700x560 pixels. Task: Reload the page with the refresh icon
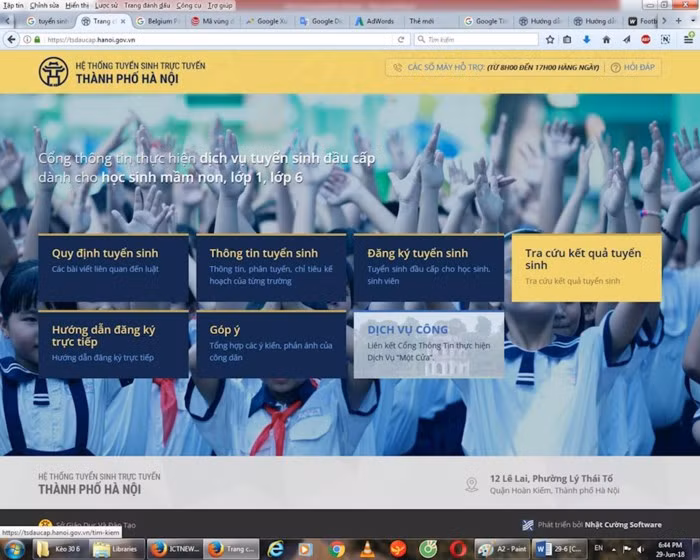coord(402,39)
